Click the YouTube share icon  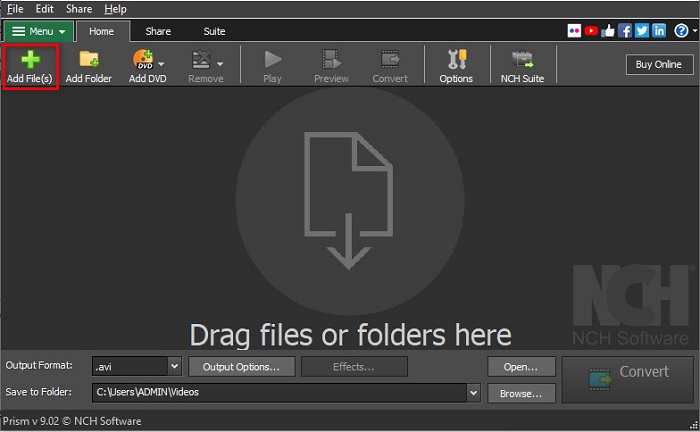(x=591, y=31)
